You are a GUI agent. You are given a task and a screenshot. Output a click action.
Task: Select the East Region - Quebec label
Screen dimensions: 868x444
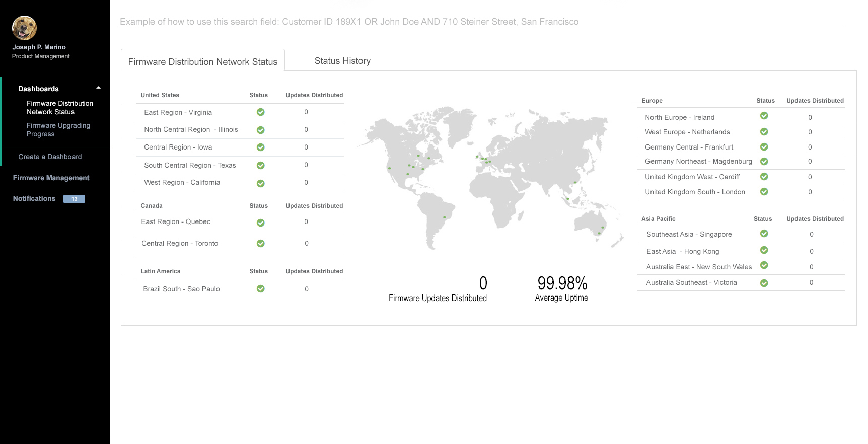[176, 221]
